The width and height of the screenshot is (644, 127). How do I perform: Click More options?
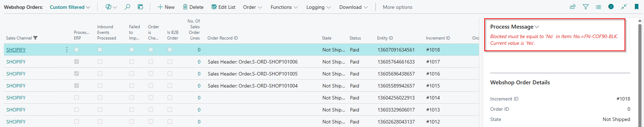coord(397,7)
